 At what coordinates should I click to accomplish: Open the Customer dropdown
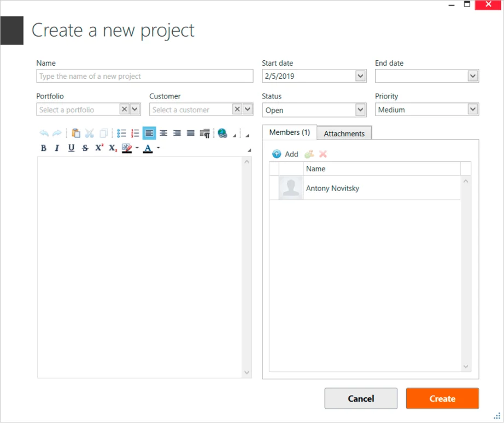[x=248, y=109]
